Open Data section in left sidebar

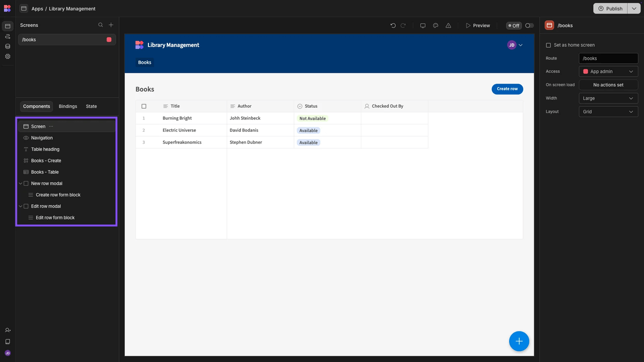pyautogui.click(x=8, y=46)
